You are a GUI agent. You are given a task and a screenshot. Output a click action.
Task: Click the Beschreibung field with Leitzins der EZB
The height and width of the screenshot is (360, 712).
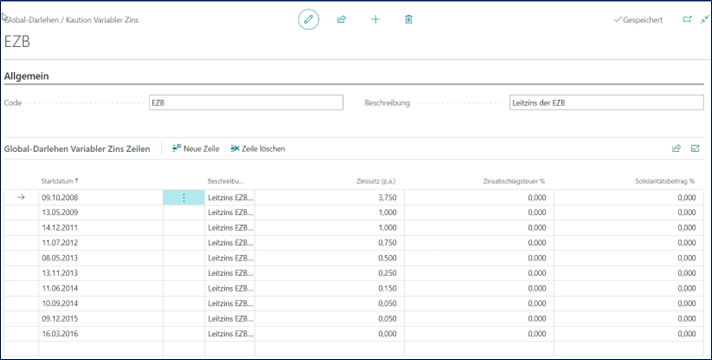pyautogui.click(x=607, y=103)
